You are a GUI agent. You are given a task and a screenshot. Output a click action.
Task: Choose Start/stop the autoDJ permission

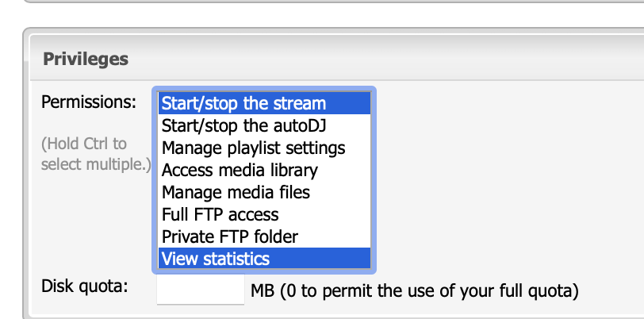(243, 125)
